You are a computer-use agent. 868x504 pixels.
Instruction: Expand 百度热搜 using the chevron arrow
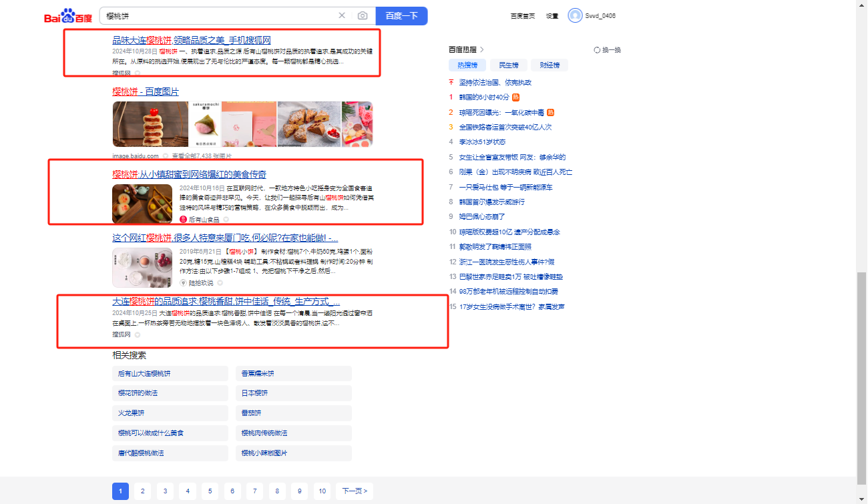point(482,49)
